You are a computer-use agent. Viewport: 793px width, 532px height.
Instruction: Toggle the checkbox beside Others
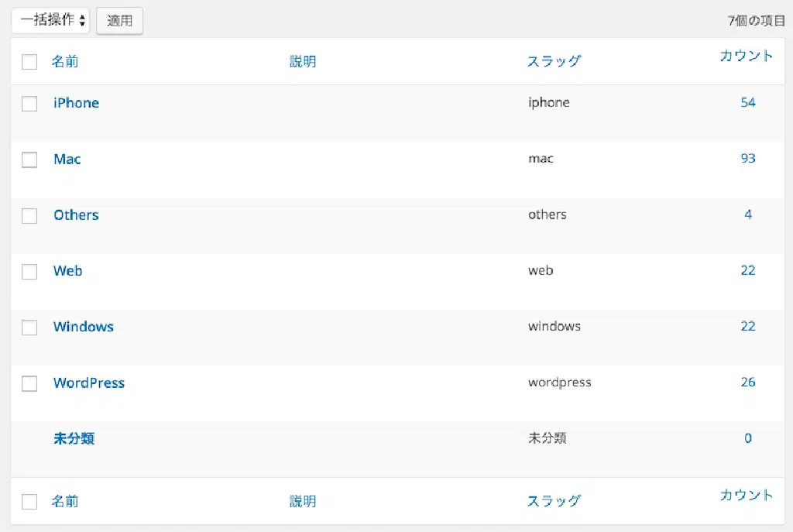(x=29, y=215)
